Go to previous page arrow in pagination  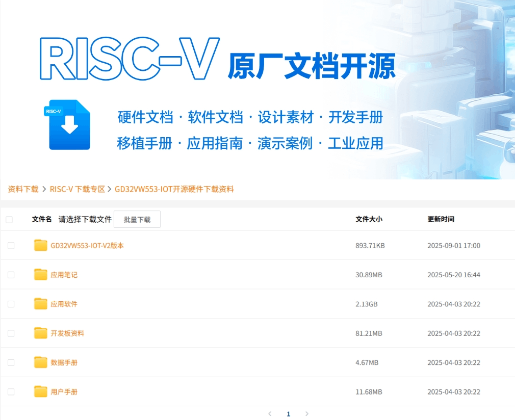(x=270, y=414)
